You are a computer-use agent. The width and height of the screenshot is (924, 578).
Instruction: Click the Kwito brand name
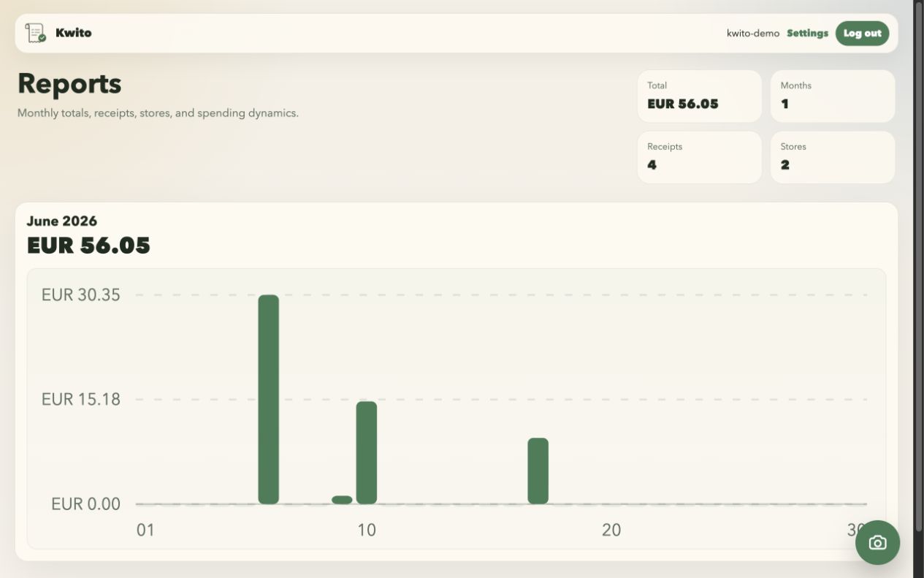tap(73, 33)
